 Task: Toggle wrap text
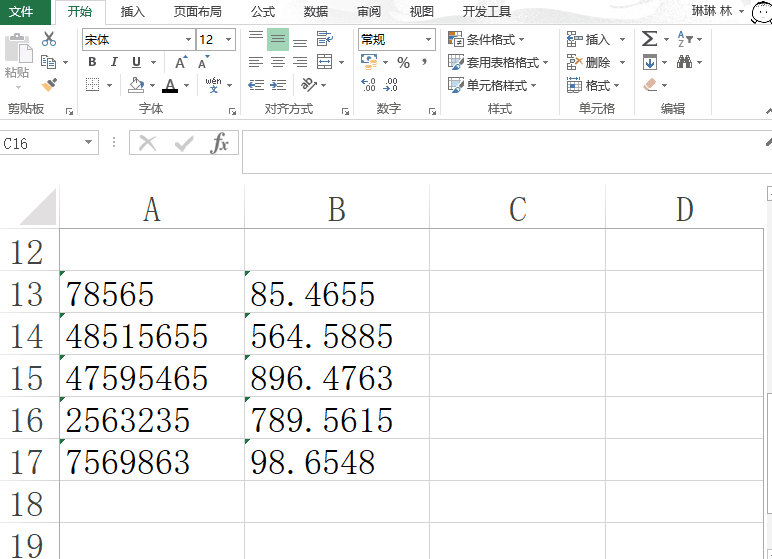click(x=324, y=39)
